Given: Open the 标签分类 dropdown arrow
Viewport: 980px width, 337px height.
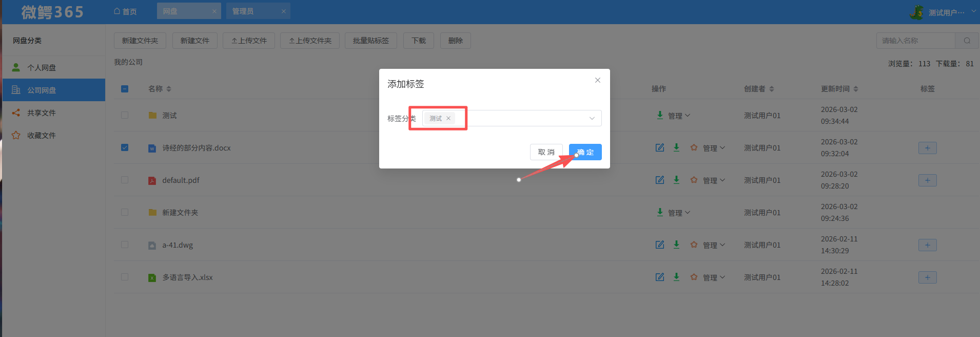Looking at the screenshot, I should coord(592,118).
